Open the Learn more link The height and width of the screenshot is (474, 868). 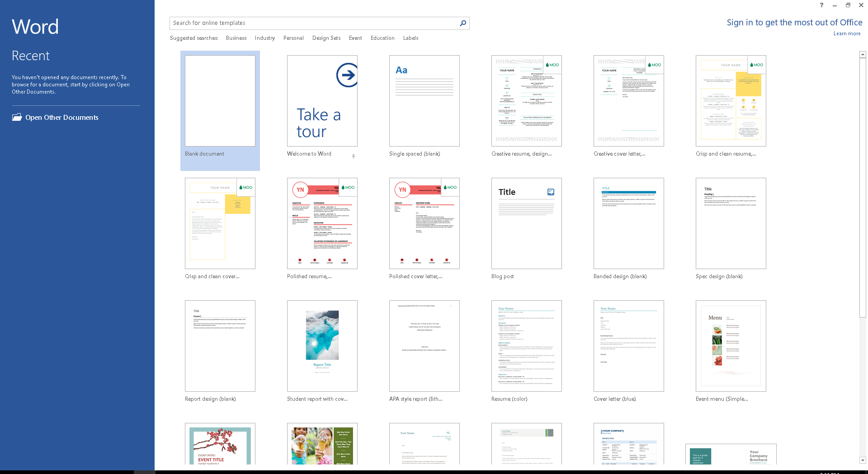tap(847, 33)
